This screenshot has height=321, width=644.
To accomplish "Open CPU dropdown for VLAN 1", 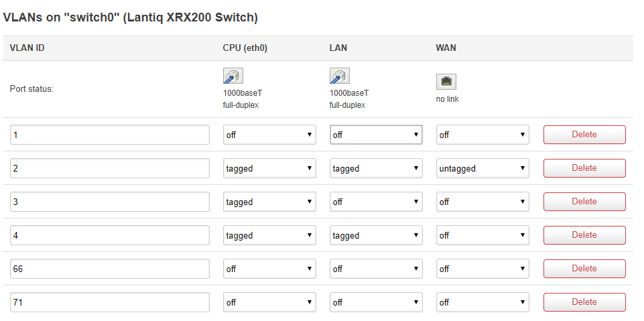I will (269, 135).
